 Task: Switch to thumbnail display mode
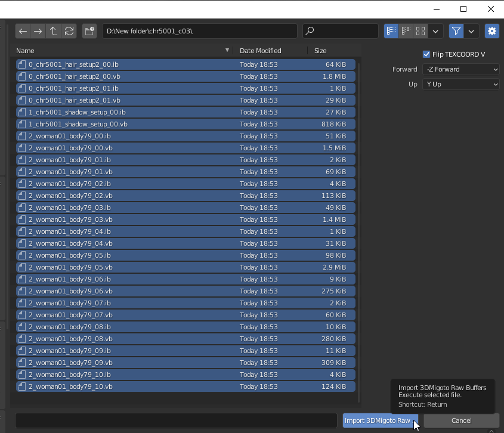(420, 31)
